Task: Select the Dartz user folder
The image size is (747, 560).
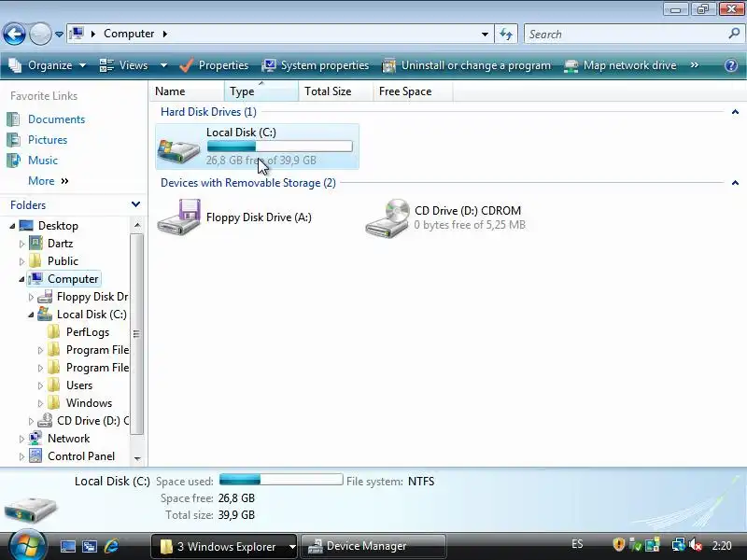Action: click(60, 244)
